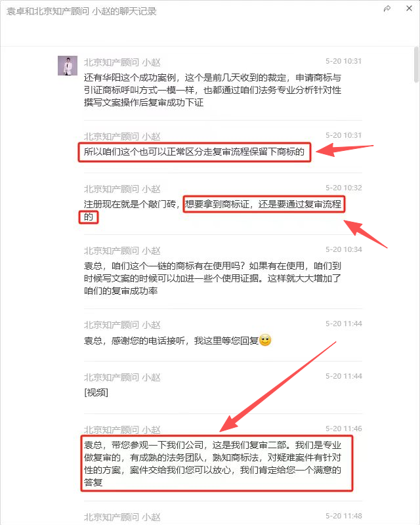The image size is (420, 525).
Task: Close the chat record window
Action: pyautogui.click(x=409, y=9)
